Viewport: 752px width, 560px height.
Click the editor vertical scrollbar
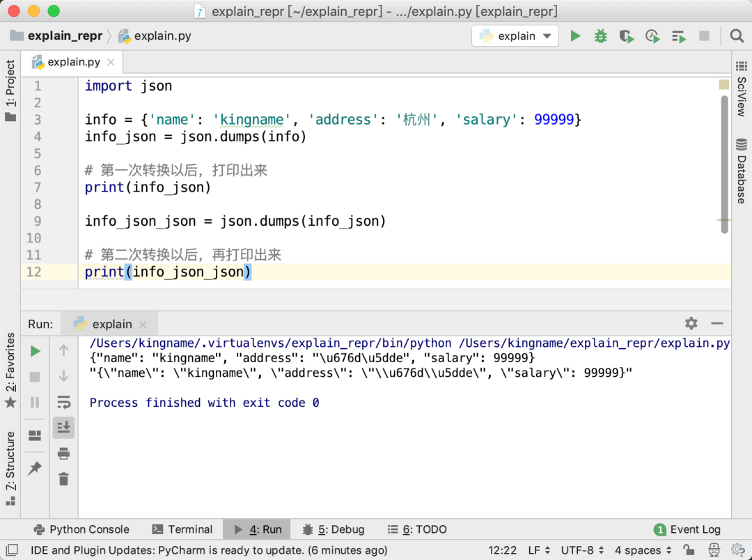tap(724, 160)
